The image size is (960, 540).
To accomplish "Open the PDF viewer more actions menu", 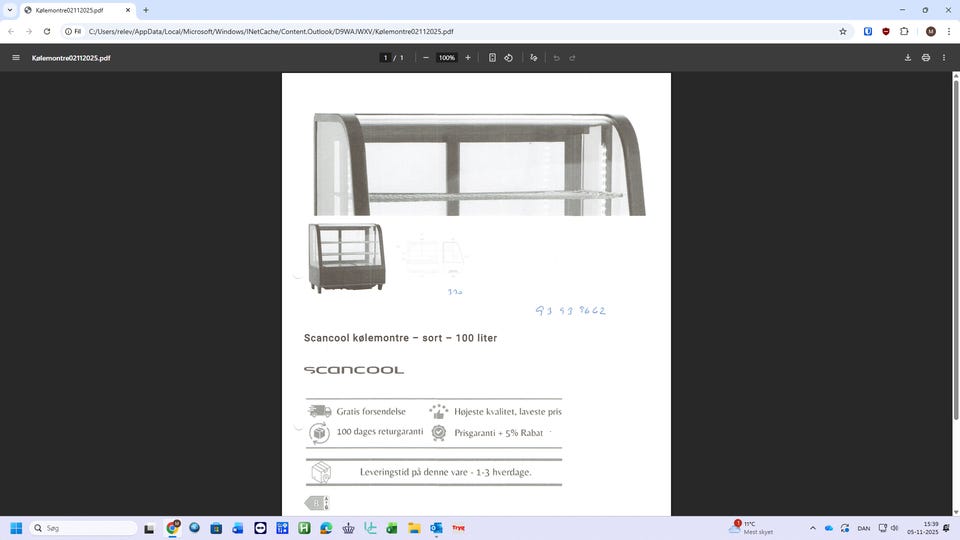I will tap(945, 58).
